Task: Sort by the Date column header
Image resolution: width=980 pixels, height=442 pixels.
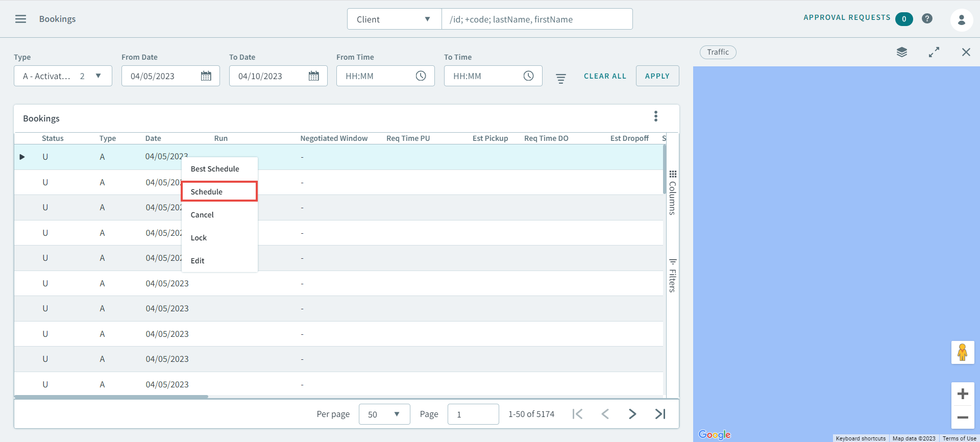Action: (x=153, y=138)
